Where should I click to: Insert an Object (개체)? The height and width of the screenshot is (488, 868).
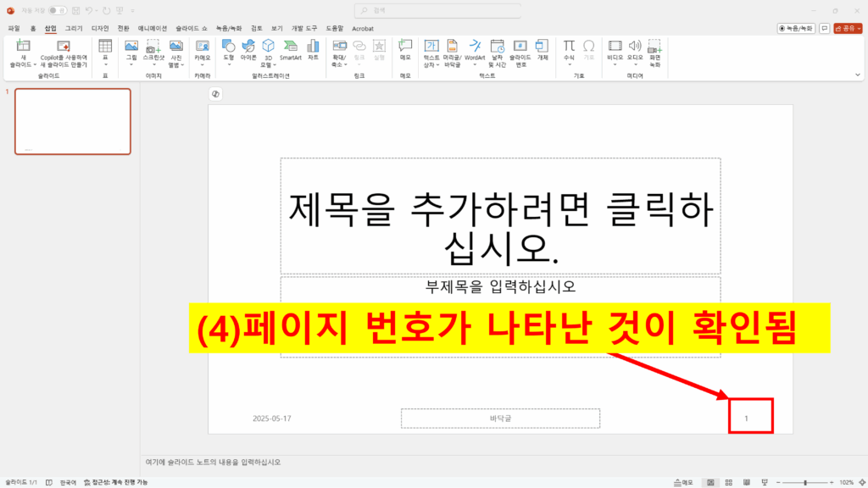[542, 50]
